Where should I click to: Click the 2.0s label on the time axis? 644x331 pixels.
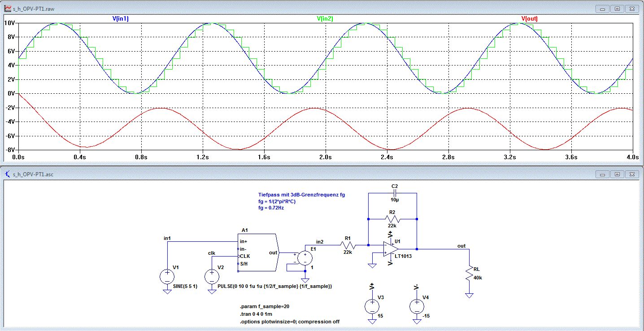(x=325, y=157)
